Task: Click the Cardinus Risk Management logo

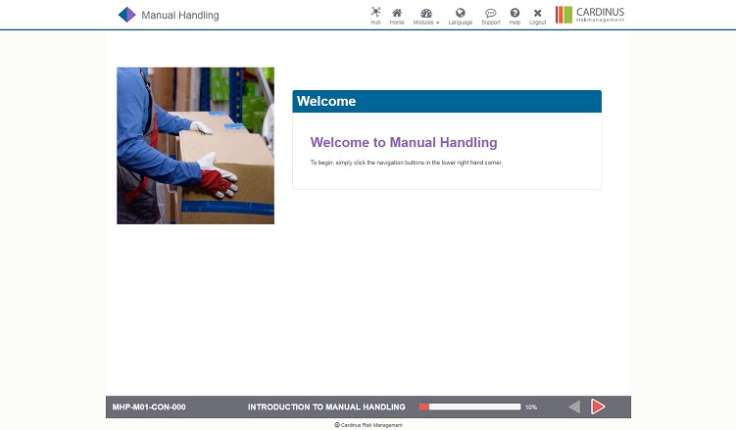Action: (590, 15)
